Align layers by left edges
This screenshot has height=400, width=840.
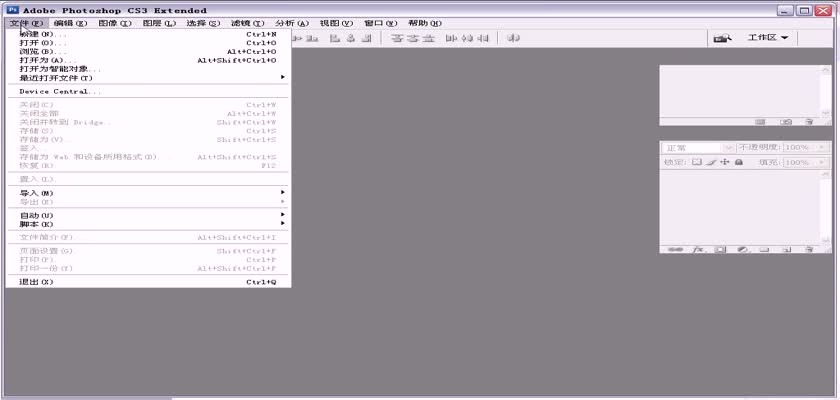tap(335, 39)
